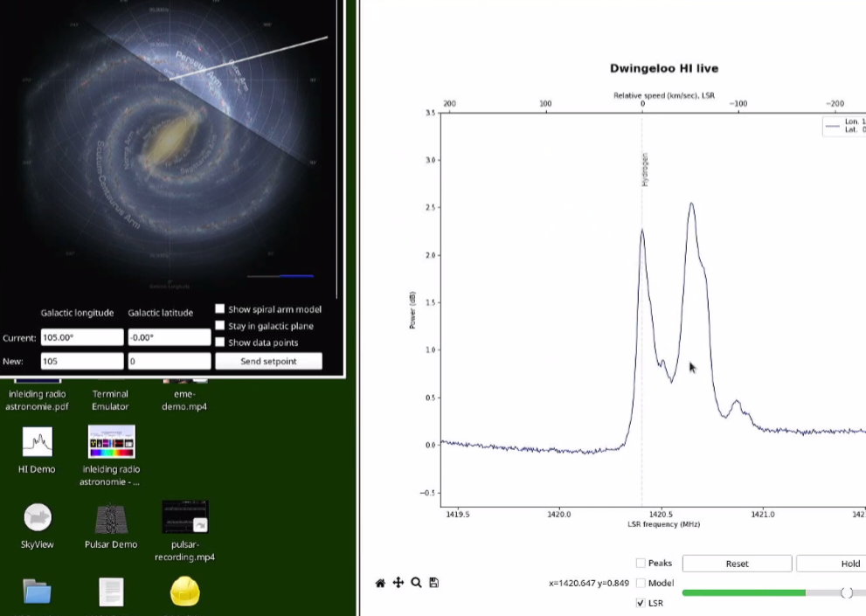Uncheck the LSR checkbox
The image size is (866, 616).
[x=641, y=603]
